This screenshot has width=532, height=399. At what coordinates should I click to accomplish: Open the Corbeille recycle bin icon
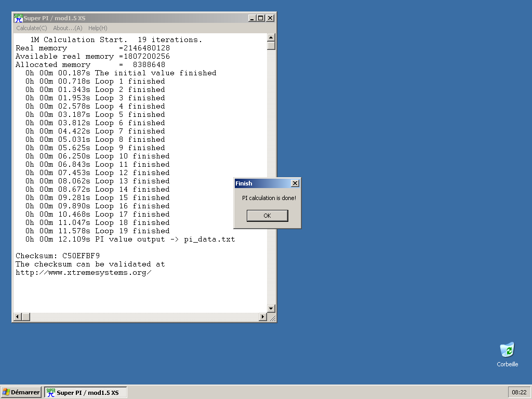(507, 354)
